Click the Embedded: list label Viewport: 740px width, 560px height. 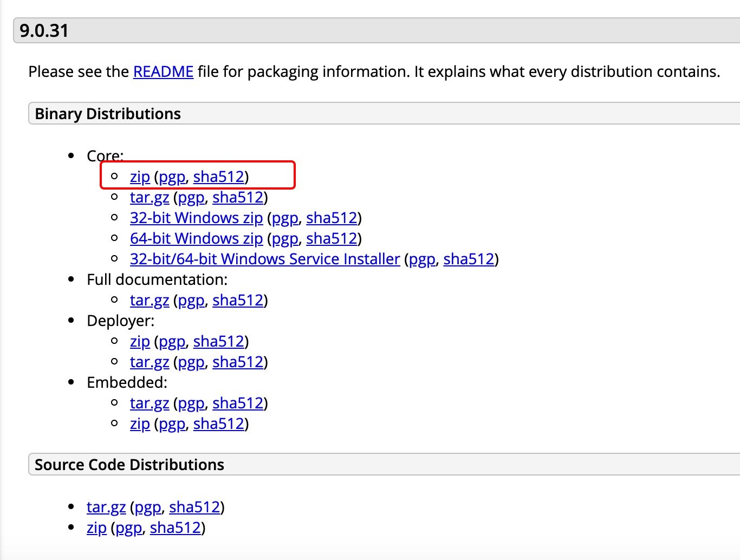click(x=127, y=382)
